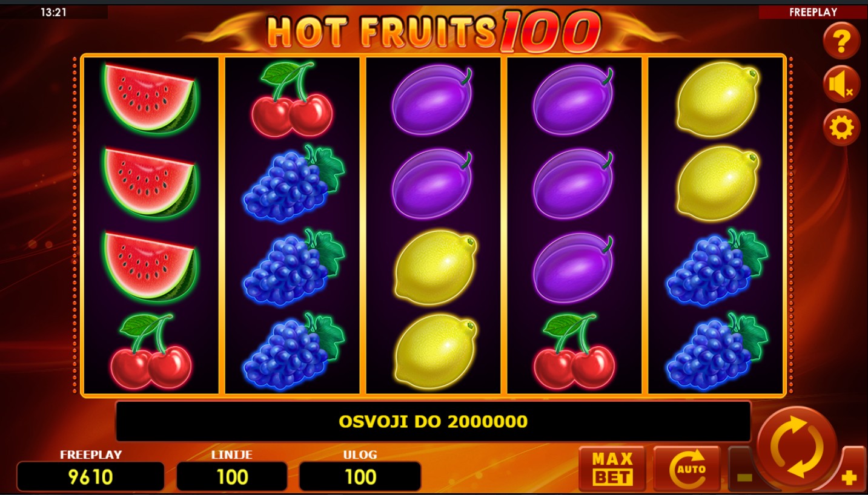Select the ULOG bet value field

tap(360, 476)
